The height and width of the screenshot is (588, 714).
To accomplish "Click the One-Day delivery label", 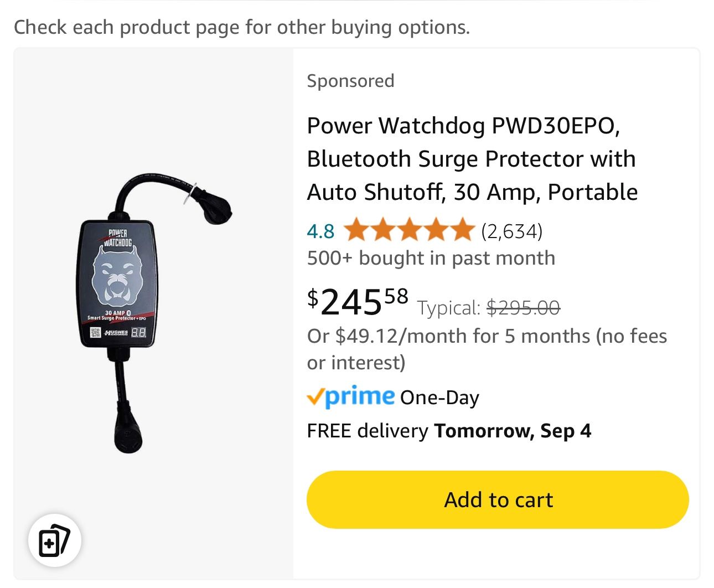I will (439, 398).
